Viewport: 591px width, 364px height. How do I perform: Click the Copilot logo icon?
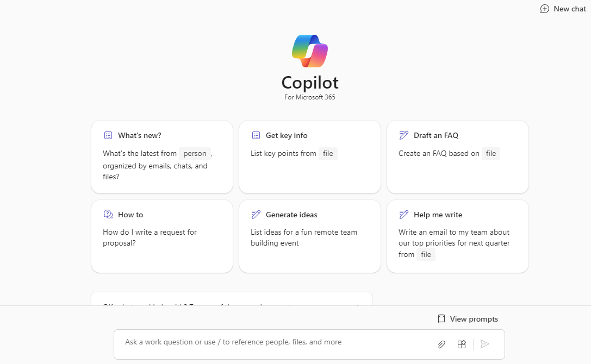309,49
